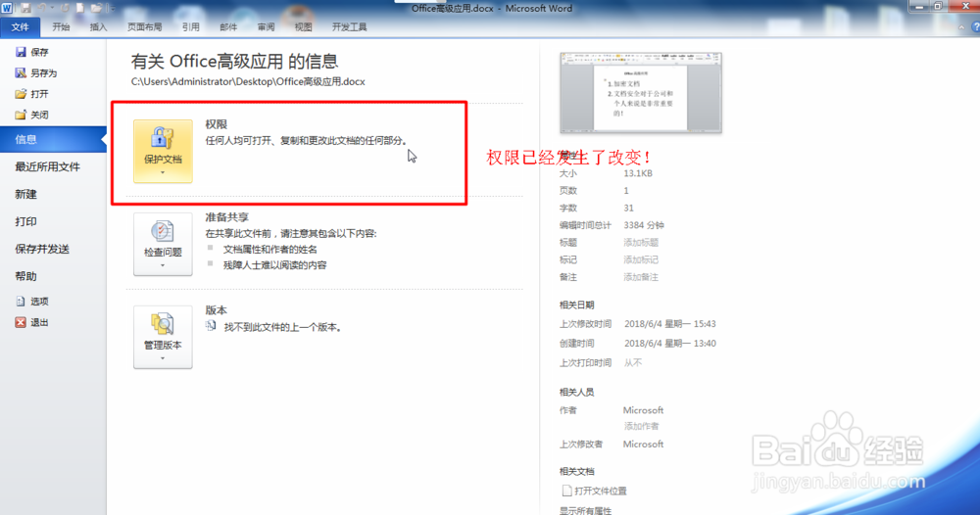Click the 版本 heading
This screenshot has height=515, width=980.
(x=217, y=310)
